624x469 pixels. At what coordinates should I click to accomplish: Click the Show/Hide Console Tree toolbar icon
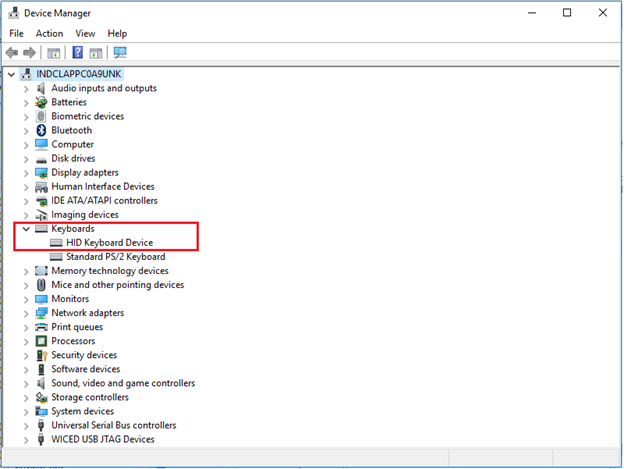(x=54, y=53)
